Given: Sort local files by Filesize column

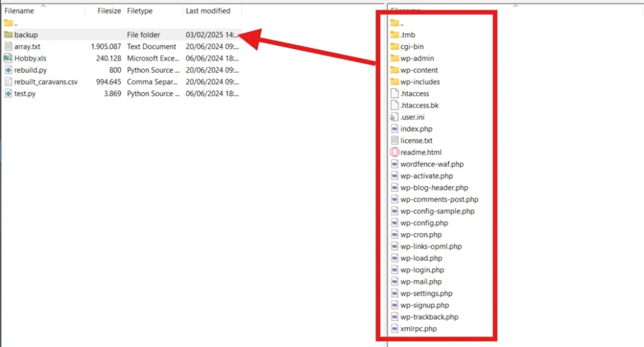Looking at the screenshot, I should (109, 11).
